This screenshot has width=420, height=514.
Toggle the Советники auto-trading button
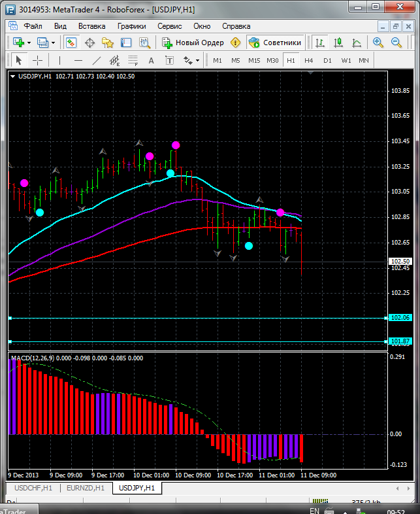click(x=275, y=43)
